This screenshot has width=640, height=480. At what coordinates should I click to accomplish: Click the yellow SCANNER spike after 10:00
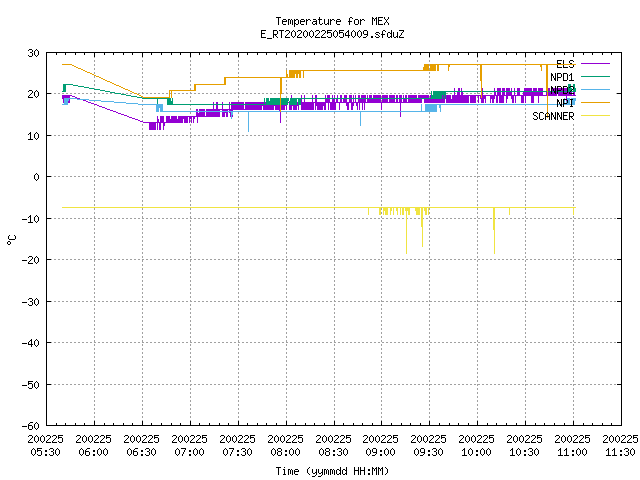click(494, 232)
